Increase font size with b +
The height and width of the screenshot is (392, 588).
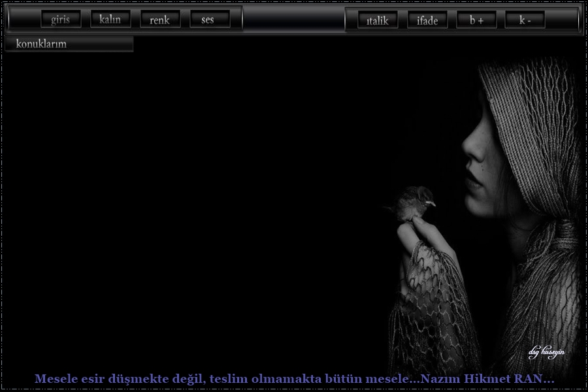pos(476,20)
